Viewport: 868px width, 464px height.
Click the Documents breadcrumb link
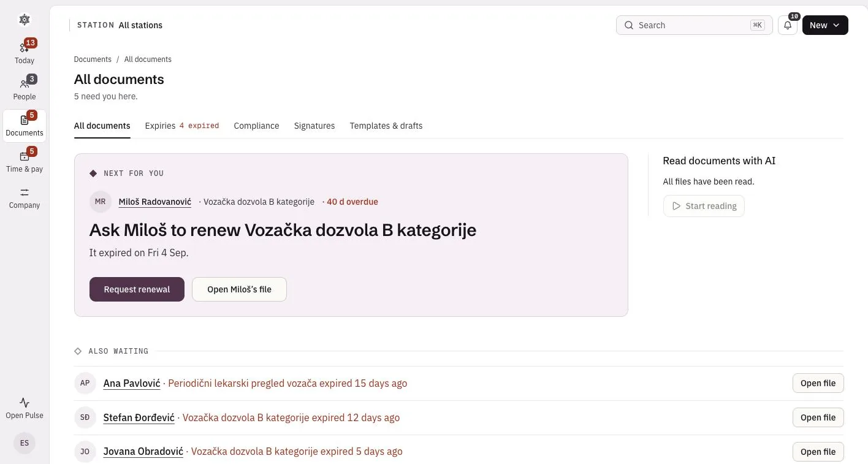(93, 59)
